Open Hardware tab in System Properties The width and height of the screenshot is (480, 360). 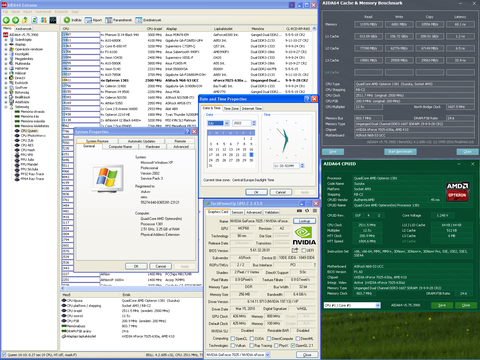coord(153,147)
